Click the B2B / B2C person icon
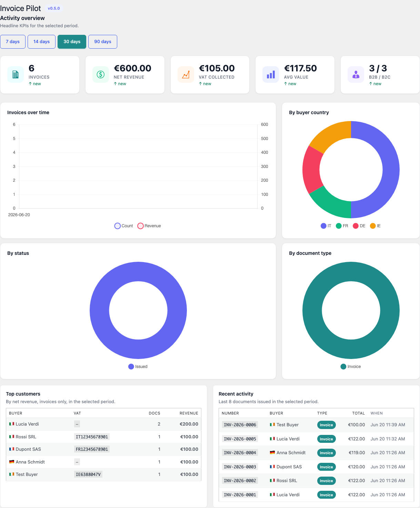 click(356, 74)
